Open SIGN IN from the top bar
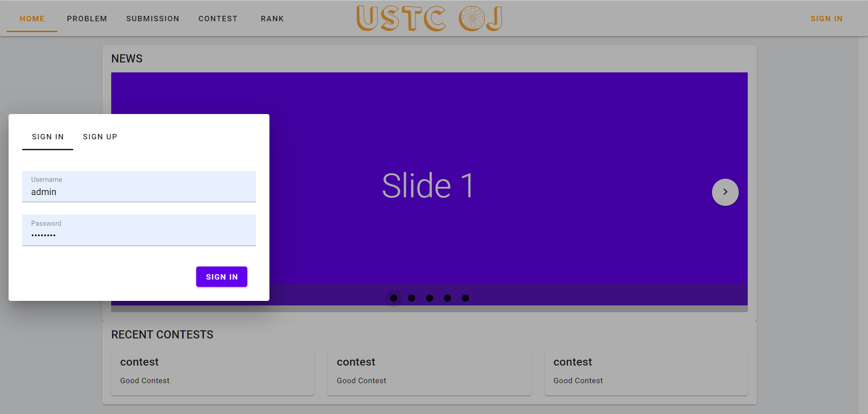Viewport: 868px width, 414px height. (x=826, y=19)
